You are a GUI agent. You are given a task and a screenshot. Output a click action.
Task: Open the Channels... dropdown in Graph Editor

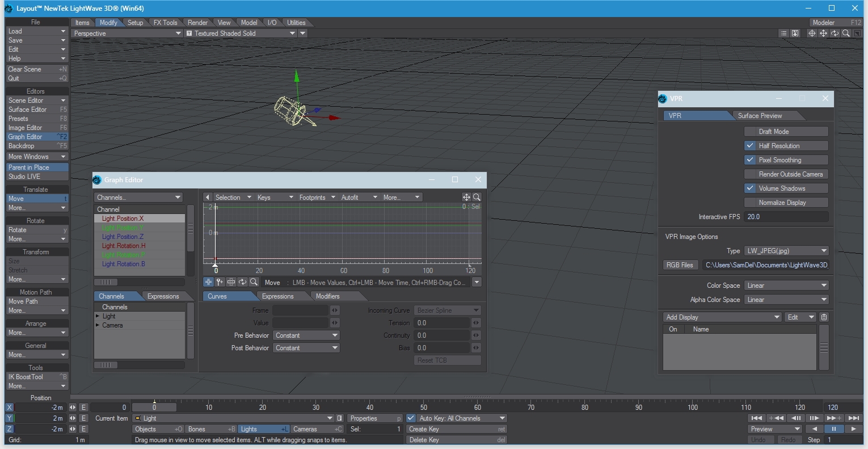click(x=138, y=198)
